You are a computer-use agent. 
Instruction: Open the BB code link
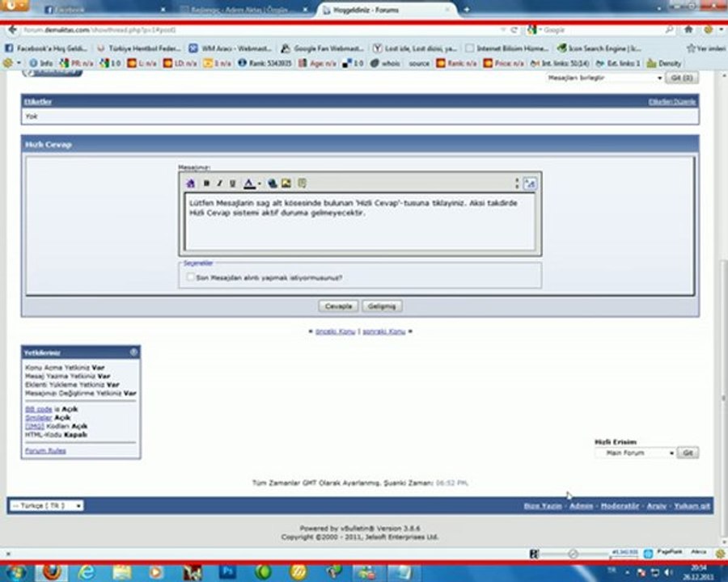click(39, 409)
